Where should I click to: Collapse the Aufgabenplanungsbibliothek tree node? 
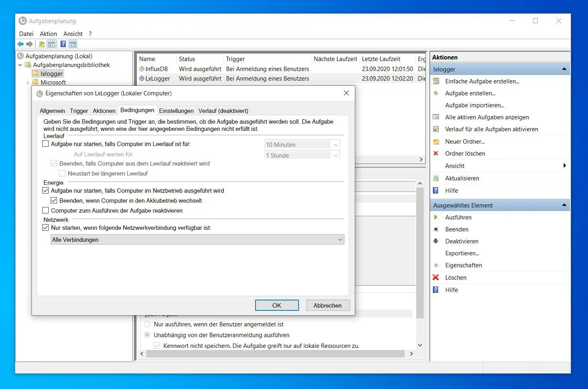20,65
